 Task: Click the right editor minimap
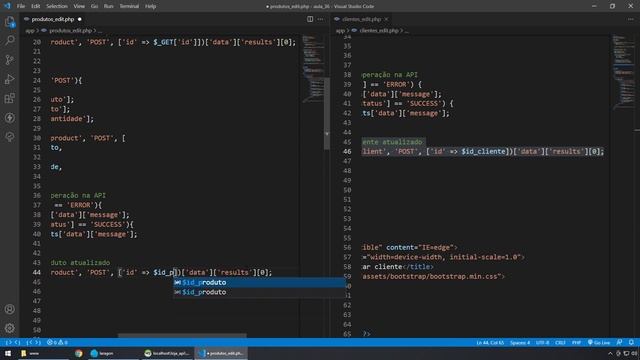coord(623,73)
